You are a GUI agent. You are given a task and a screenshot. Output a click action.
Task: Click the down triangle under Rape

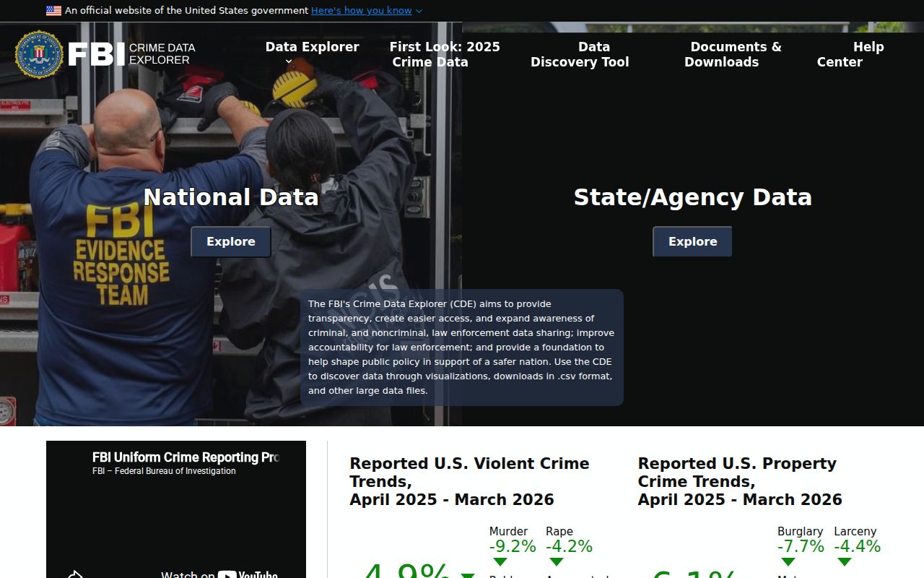(556, 562)
